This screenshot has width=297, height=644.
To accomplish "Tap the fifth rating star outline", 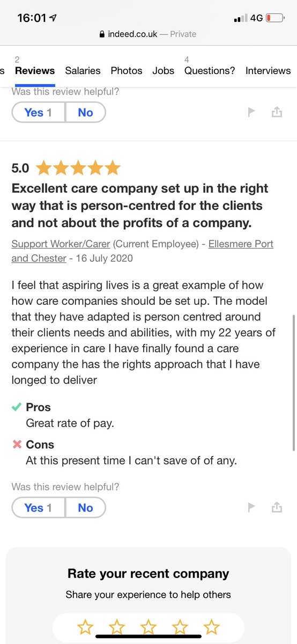I will (212, 627).
